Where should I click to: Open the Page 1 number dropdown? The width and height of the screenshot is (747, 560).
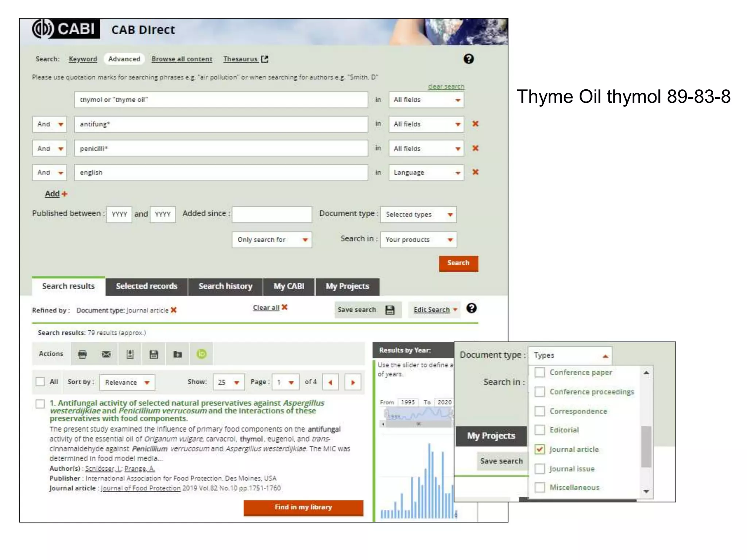(x=286, y=382)
